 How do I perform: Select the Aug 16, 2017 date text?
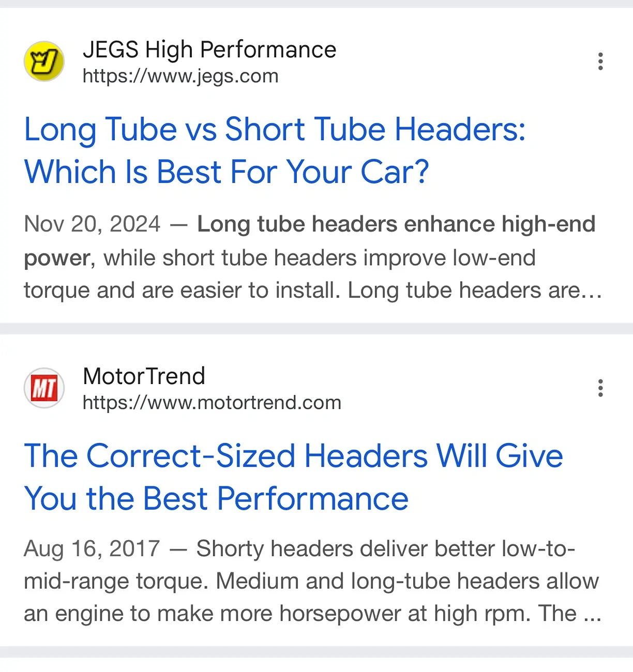click(92, 549)
